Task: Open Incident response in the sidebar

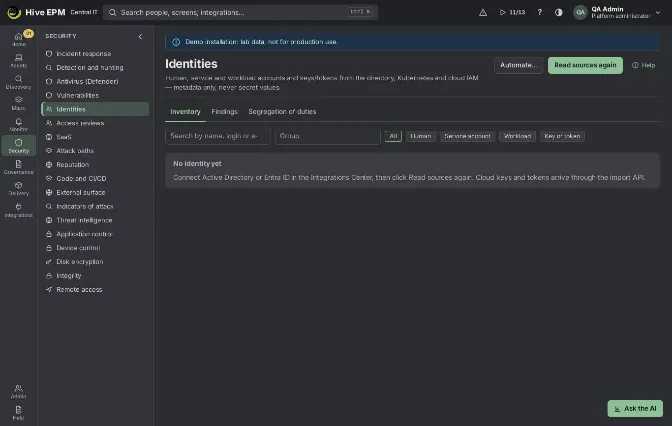Action: point(95,54)
